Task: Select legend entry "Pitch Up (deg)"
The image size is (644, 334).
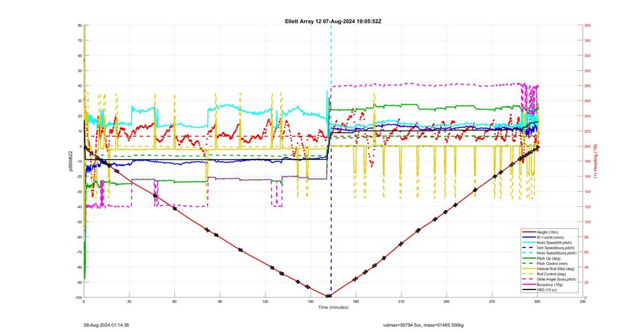Action: (549, 258)
